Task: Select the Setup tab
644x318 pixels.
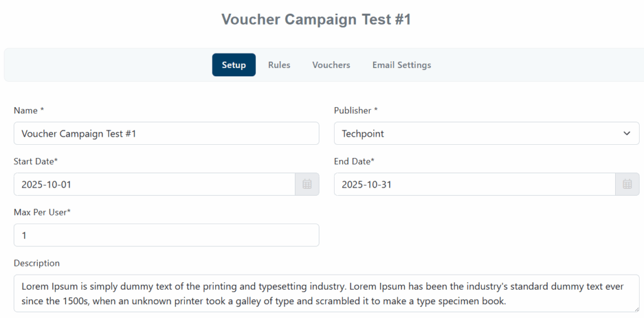Action: pos(234,65)
